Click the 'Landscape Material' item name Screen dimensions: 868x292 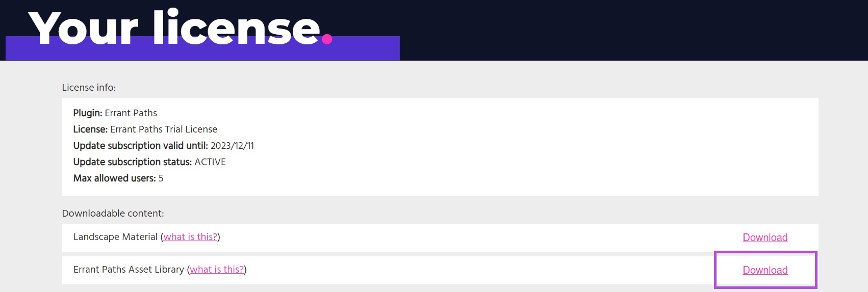pyautogui.click(x=115, y=237)
